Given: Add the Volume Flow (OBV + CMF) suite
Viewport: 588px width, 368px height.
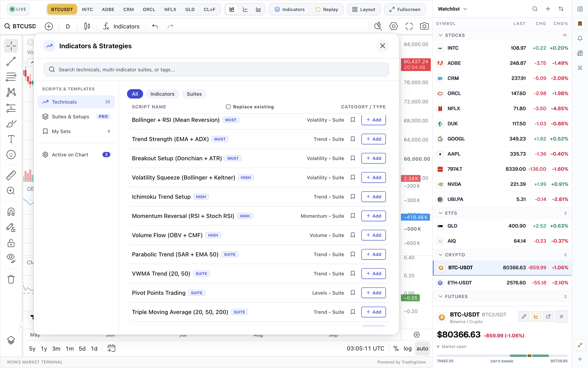Looking at the screenshot, I should pyautogui.click(x=373, y=235).
